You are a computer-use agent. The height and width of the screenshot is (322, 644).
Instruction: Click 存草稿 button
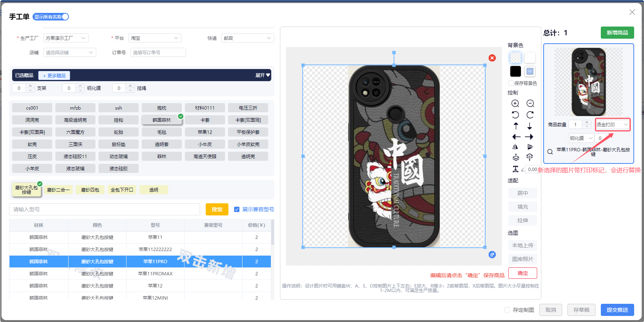coord(581,310)
